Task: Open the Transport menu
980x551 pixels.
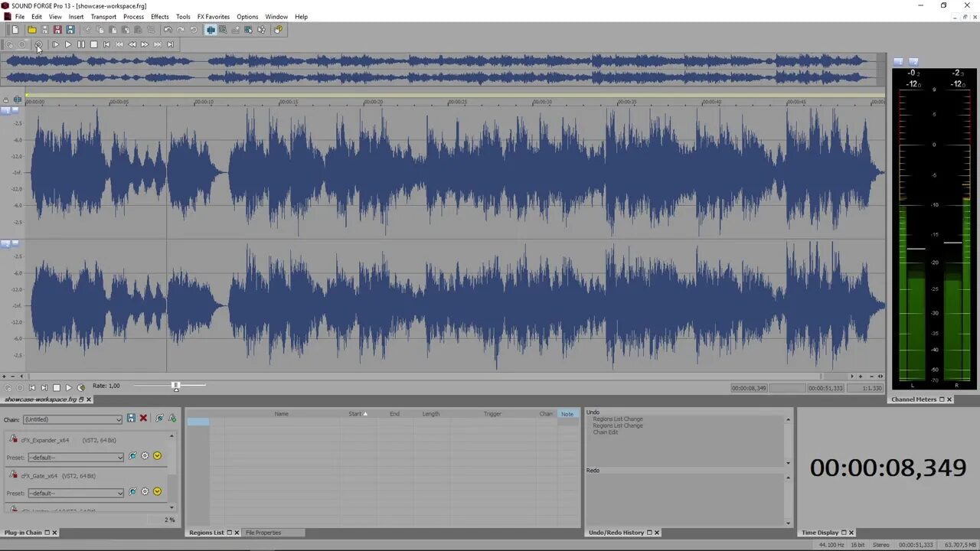Action: (103, 17)
